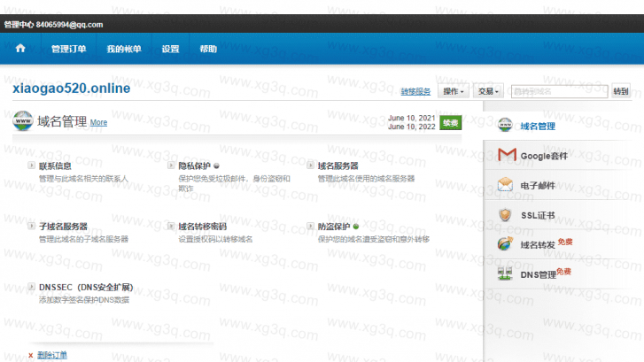Screen dimensions: 644x362
Task: Click the 管理中心 account email text
Action: pyautogui.click(x=54, y=25)
